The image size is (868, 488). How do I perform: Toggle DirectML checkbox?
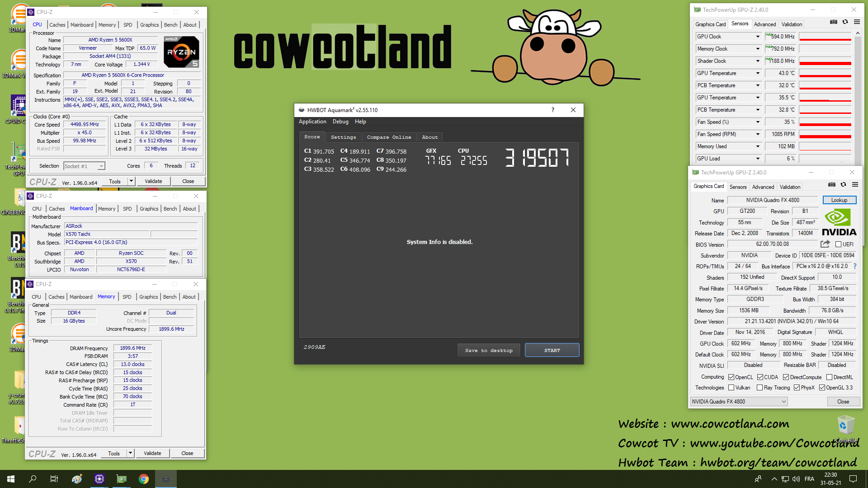point(829,377)
